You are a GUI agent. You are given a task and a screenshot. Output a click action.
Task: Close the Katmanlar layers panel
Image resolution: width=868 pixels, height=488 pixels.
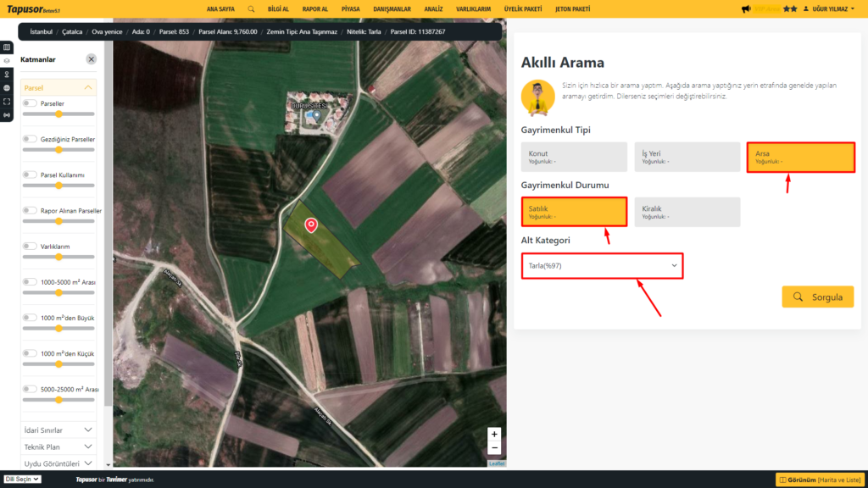tap(91, 59)
